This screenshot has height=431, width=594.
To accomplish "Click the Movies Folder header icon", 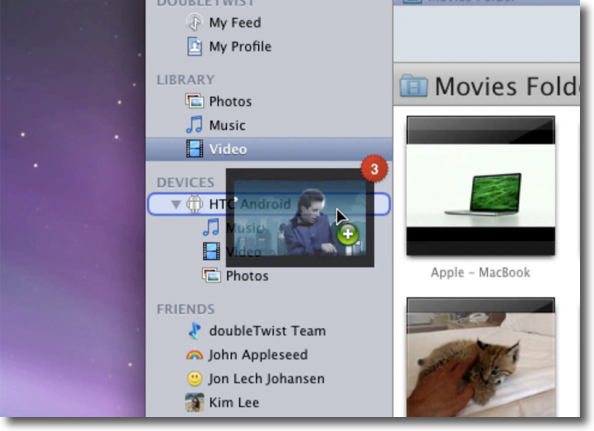I will [414, 86].
